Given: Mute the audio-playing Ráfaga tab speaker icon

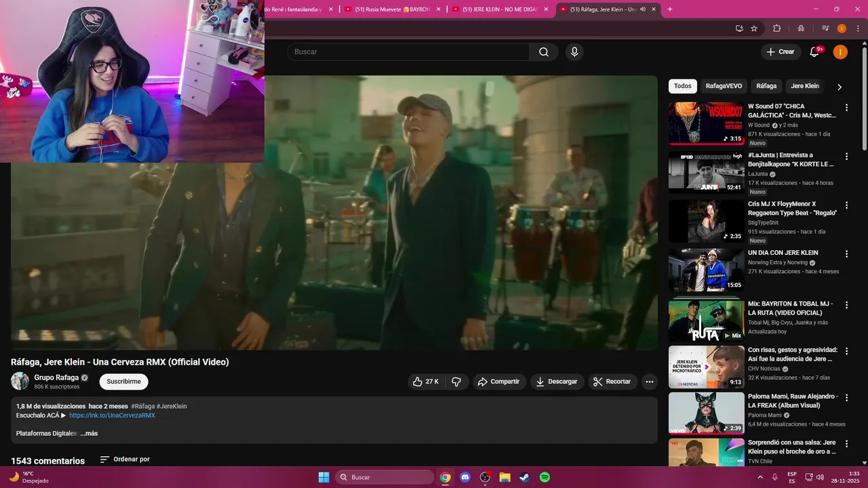Looking at the screenshot, I should click(642, 9).
